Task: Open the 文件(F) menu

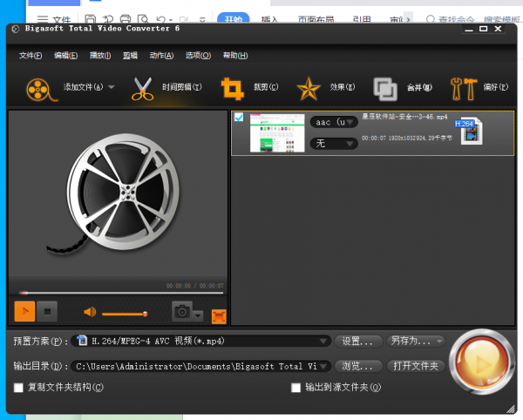Action: point(31,56)
